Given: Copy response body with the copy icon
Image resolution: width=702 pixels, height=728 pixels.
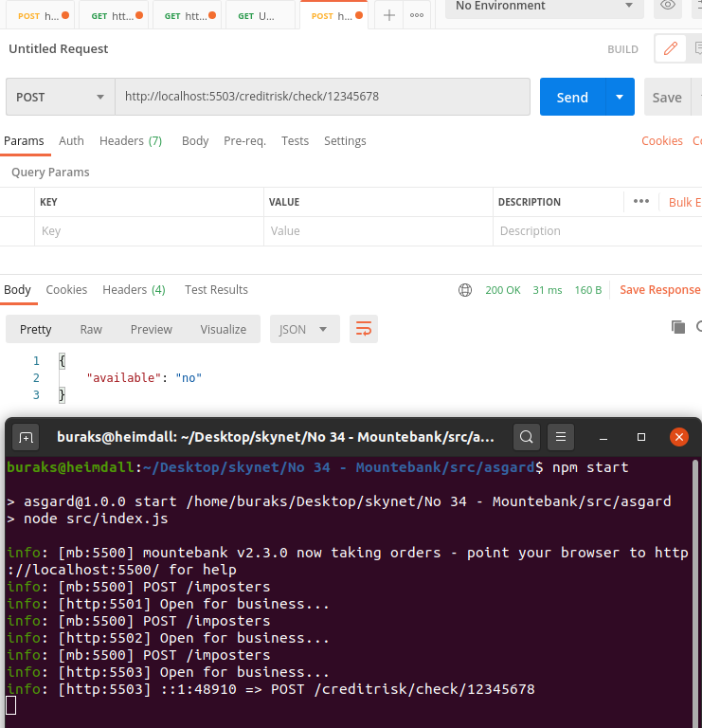Looking at the screenshot, I should (x=678, y=327).
